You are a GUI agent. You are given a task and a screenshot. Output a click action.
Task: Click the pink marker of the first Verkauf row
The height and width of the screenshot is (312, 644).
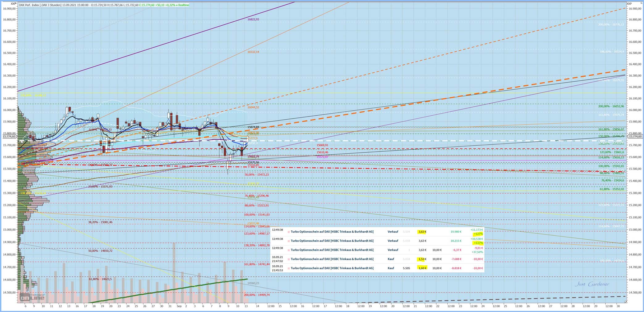[289, 232]
